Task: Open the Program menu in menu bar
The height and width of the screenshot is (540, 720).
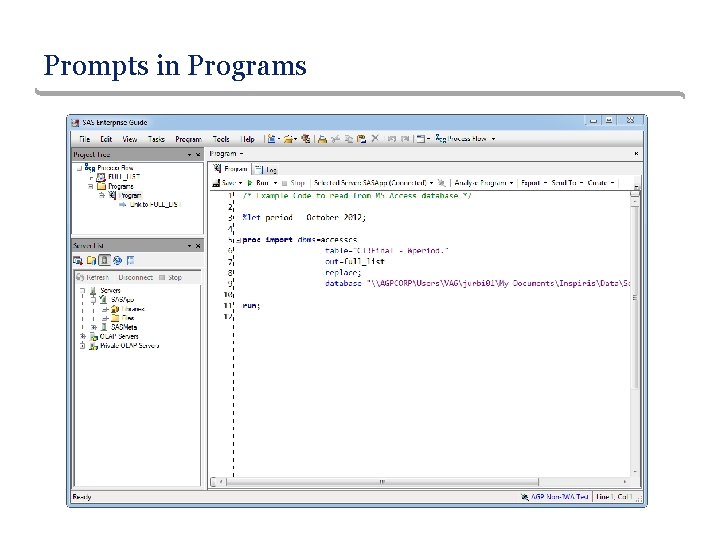Action: [x=188, y=139]
